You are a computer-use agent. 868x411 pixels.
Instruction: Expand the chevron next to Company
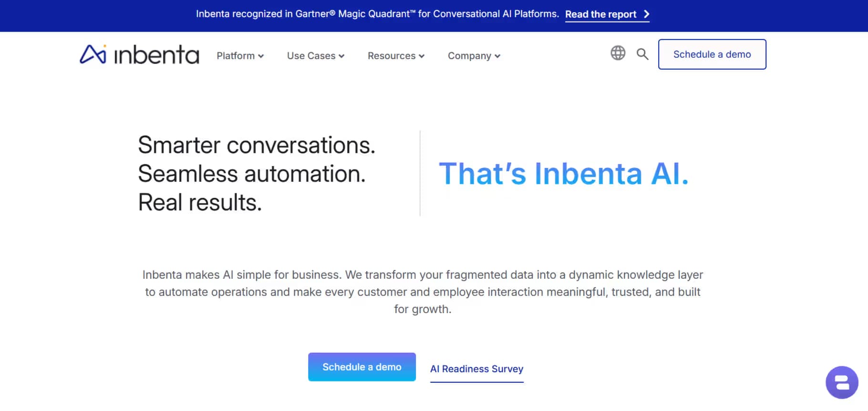click(x=497, y=56)
